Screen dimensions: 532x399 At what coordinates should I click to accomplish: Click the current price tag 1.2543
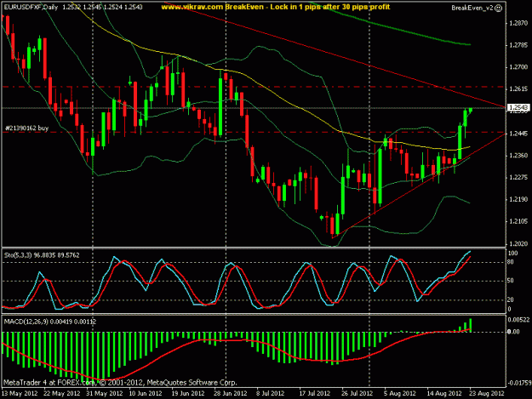click(x=518, y=108)
